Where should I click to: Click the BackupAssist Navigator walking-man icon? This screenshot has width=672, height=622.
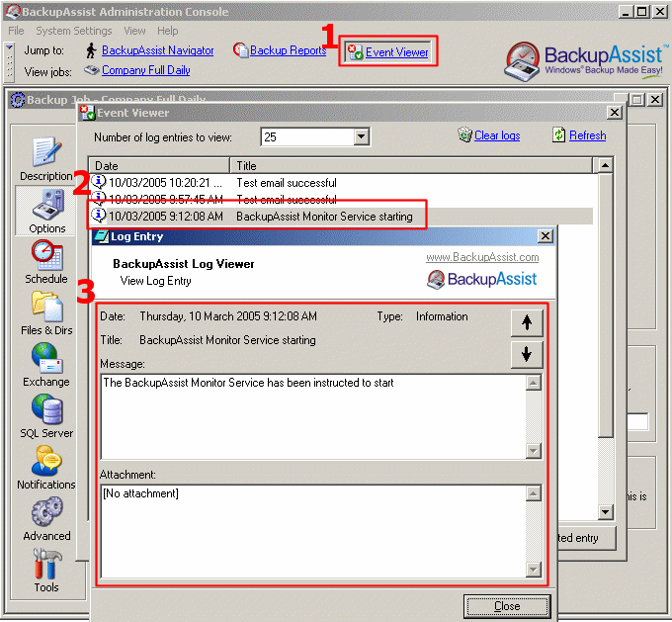click(x=91, y=50)
